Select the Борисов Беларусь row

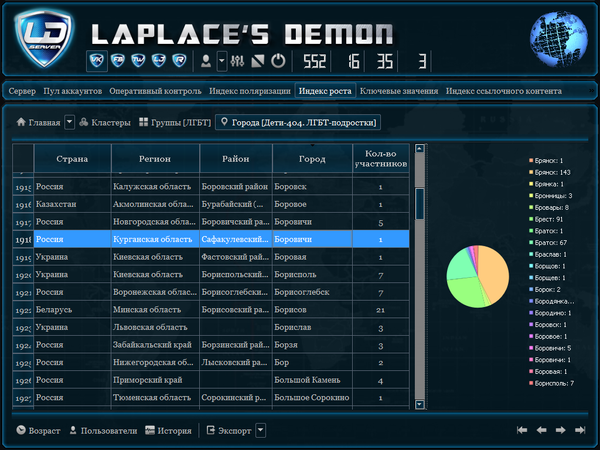(211, 310)
